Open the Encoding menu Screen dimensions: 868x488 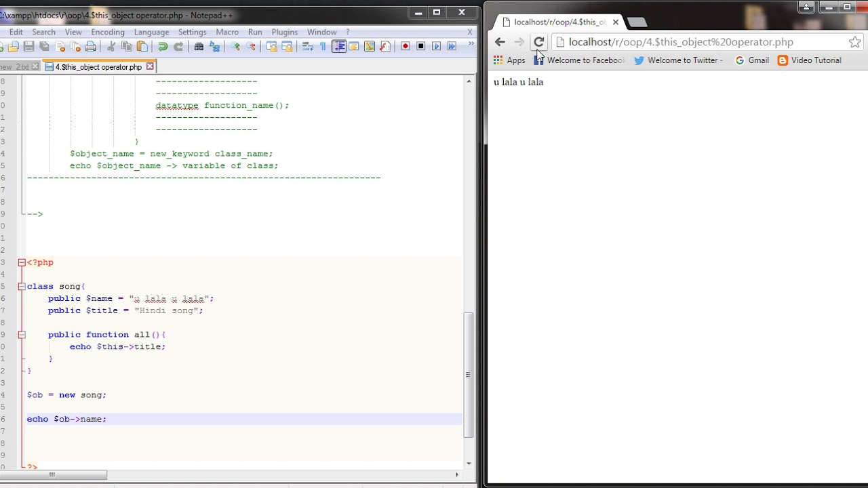pos(108,32)
